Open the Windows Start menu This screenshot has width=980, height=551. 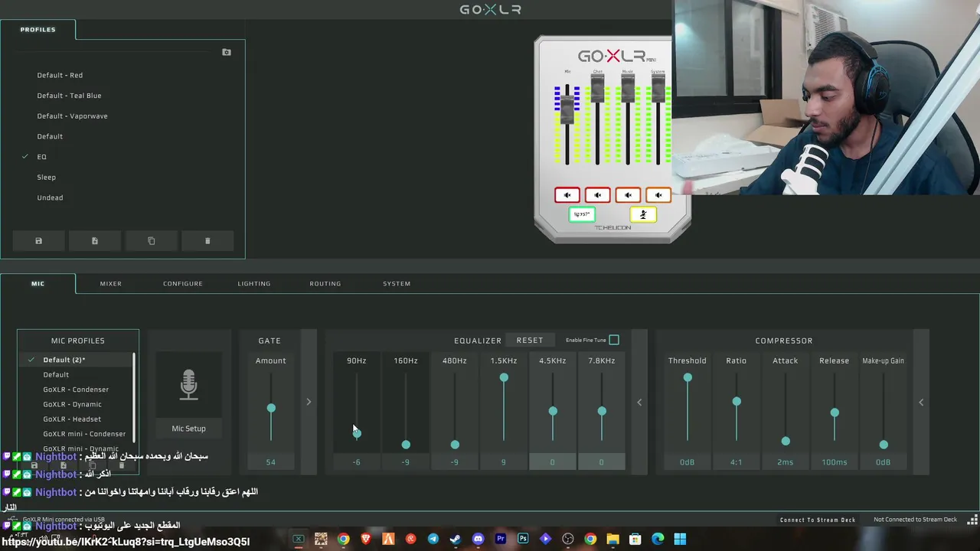click(680, 539)
